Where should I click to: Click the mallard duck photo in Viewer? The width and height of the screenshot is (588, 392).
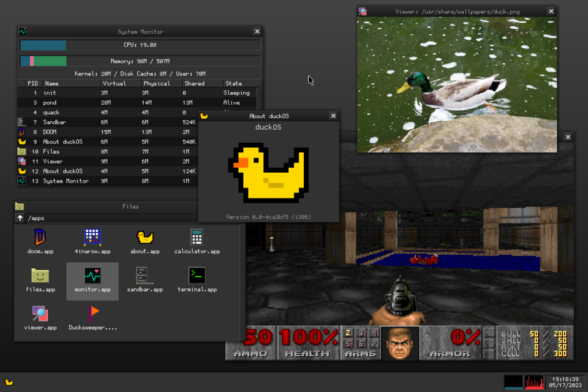tap(457, 85)
